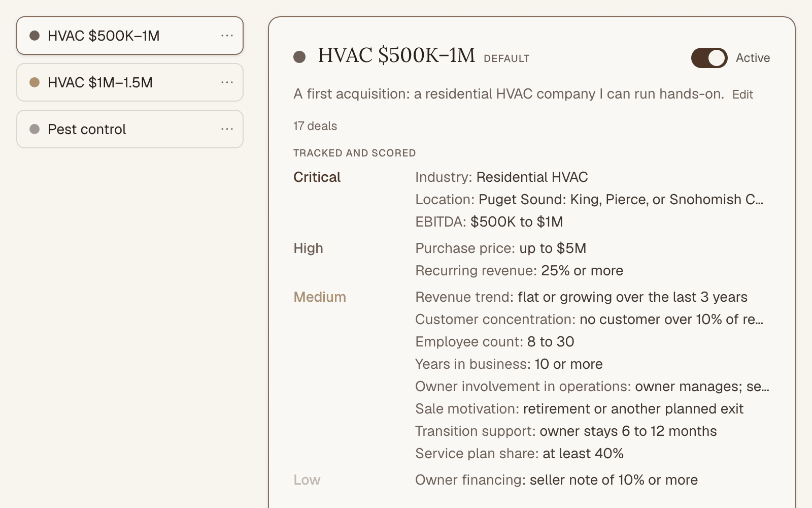The width and height of the screenshot is (812, 508).
Task: Click the dark color dot beside the heading
Action: tap(299, 57)
